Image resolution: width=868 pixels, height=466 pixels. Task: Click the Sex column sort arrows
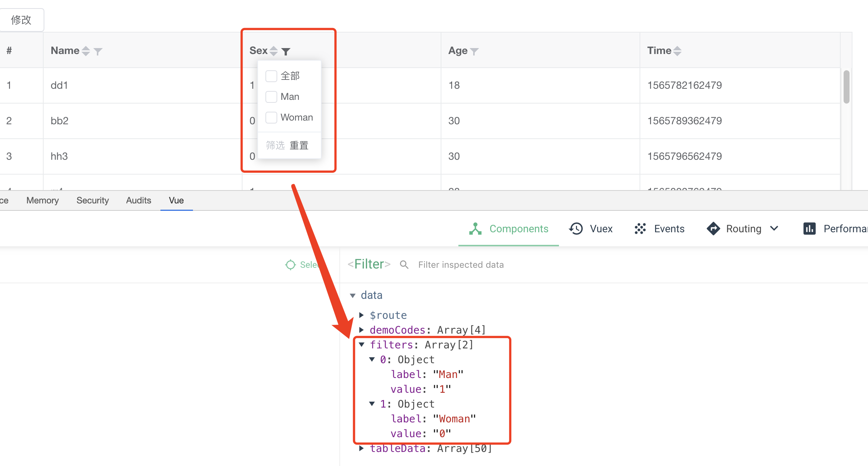click(273, 51)
